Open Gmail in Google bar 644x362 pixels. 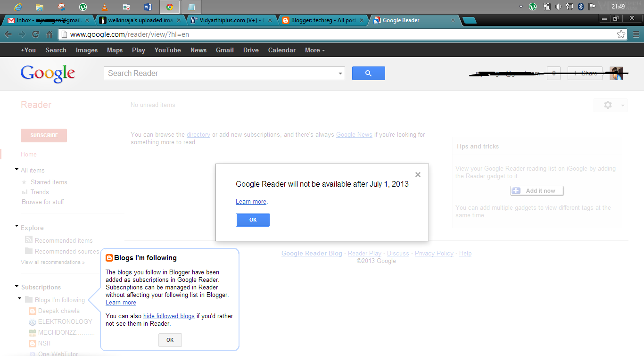[x=225, y=50]
